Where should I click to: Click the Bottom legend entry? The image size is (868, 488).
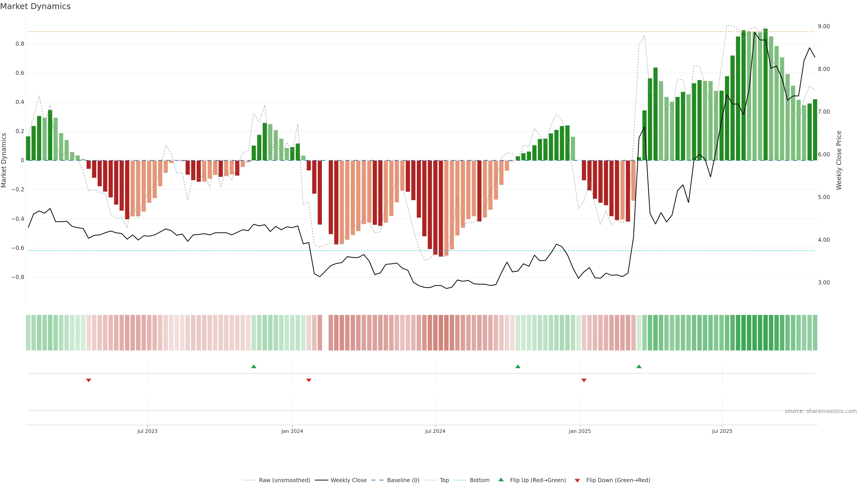[x=479, y=480]
